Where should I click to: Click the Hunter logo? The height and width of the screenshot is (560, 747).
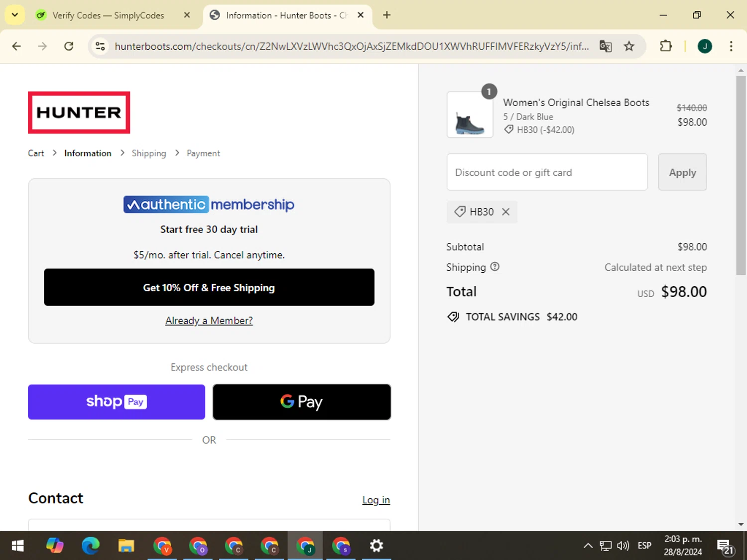(79, 112)
